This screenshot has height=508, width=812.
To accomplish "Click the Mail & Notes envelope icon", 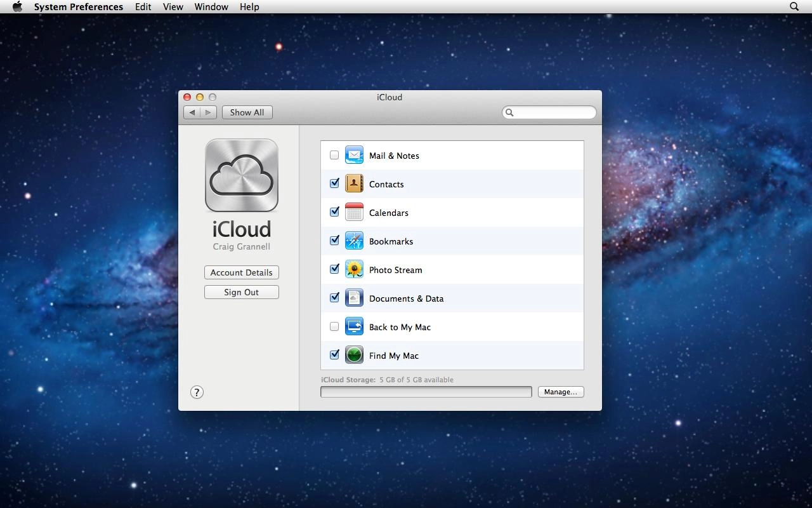I will (x=354, y=155).
